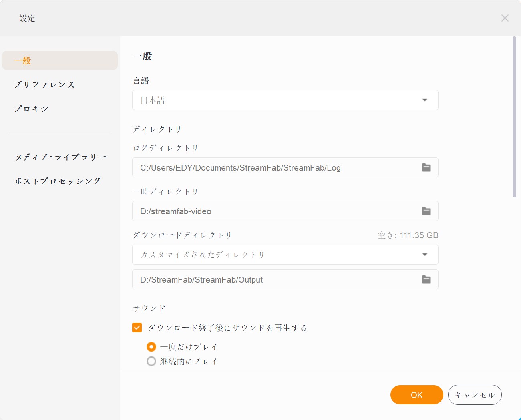
Task: Expand the カスタマイズされたディレクトリ dropdown
Action: (x=424, y=255)
